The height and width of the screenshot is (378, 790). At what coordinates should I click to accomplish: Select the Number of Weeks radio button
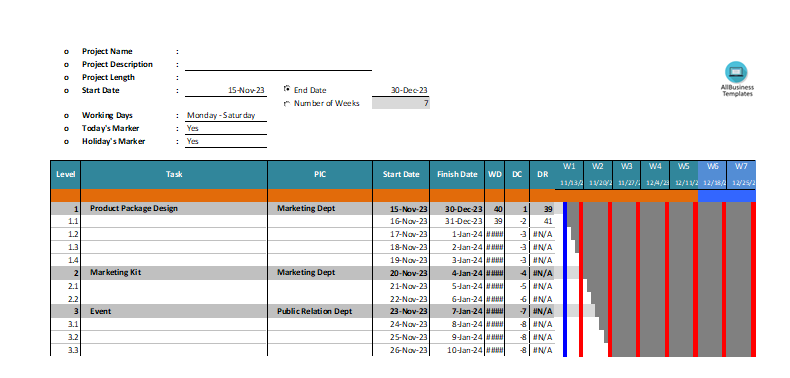click(287, 103)
